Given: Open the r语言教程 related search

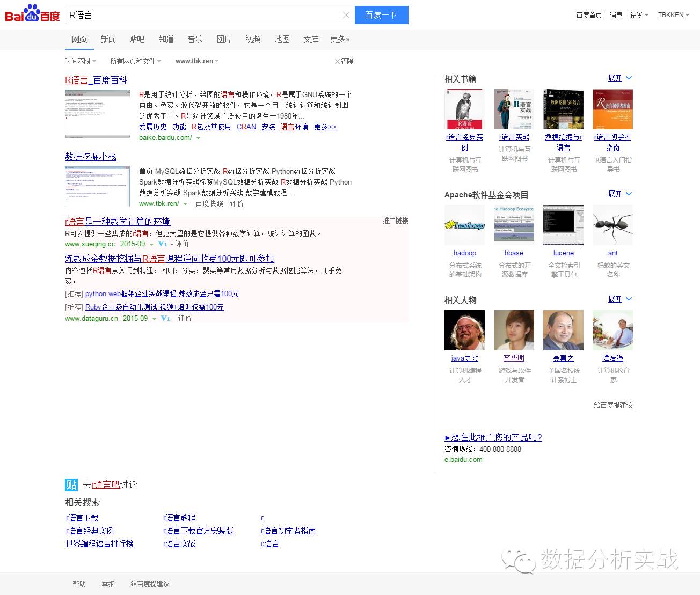Looking at the screenshot, I should [x=179, y=518].
